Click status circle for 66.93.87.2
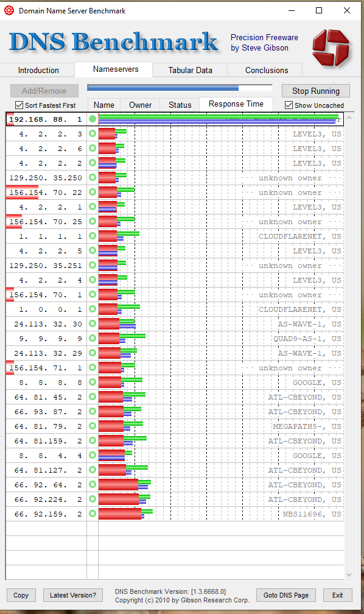The height and width of the screenshot is (614, 364). tap(93, 412)
